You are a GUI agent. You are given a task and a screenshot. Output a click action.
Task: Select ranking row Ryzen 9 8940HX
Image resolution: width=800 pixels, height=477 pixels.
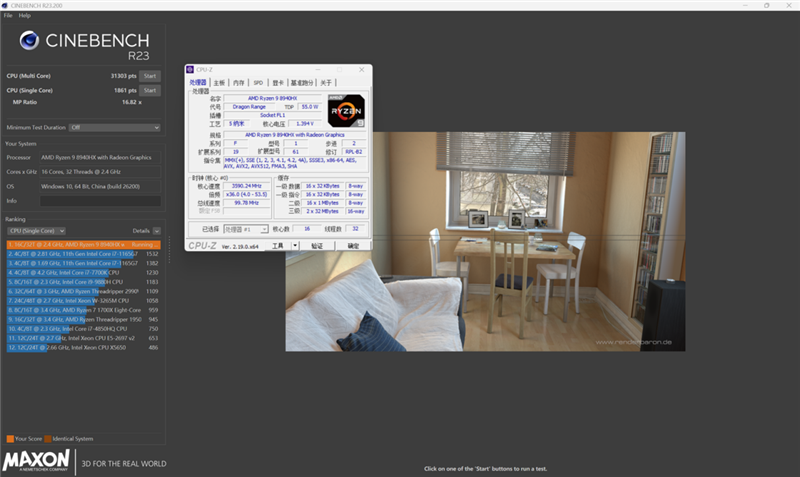click(84, 245)
